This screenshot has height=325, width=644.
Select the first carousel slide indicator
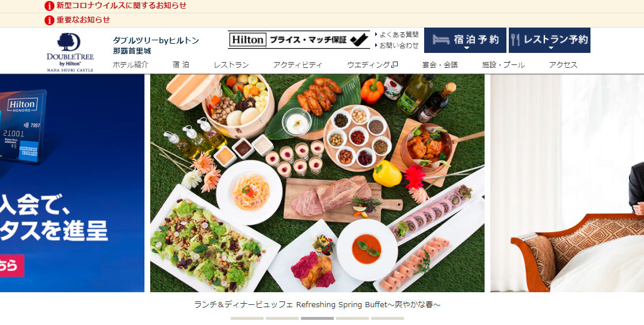click(247, 319)
